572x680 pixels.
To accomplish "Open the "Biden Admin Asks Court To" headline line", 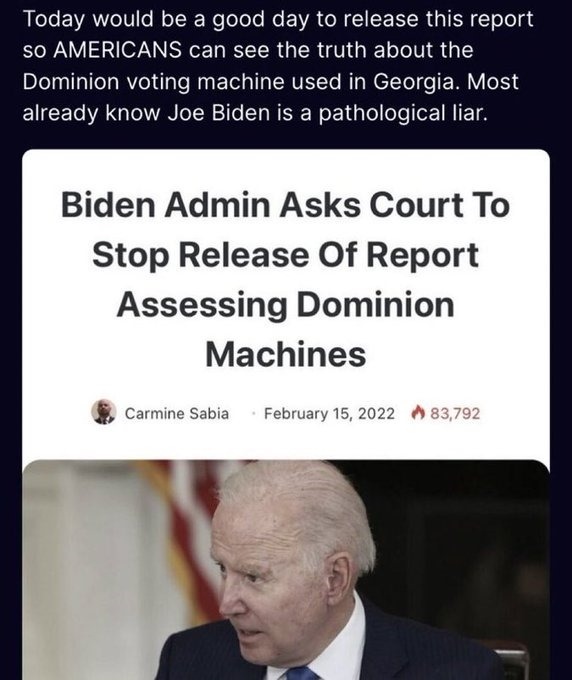I will pyautogui.click(x=285, y=205).
